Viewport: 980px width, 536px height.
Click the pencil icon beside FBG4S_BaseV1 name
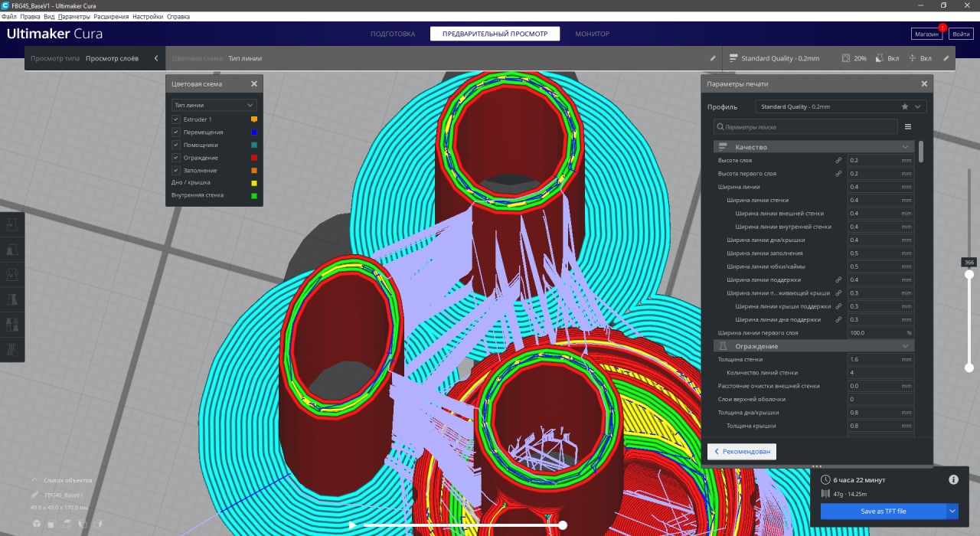(x=35, y=495)
